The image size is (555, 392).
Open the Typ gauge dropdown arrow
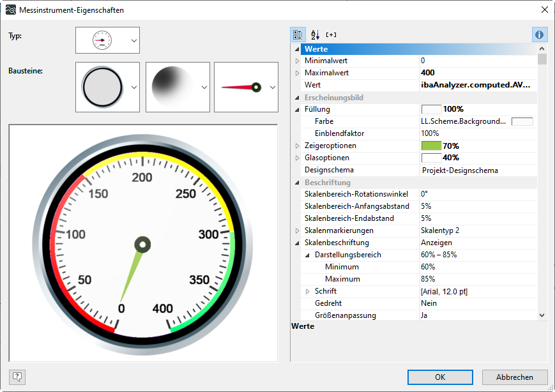pos(134,40)
